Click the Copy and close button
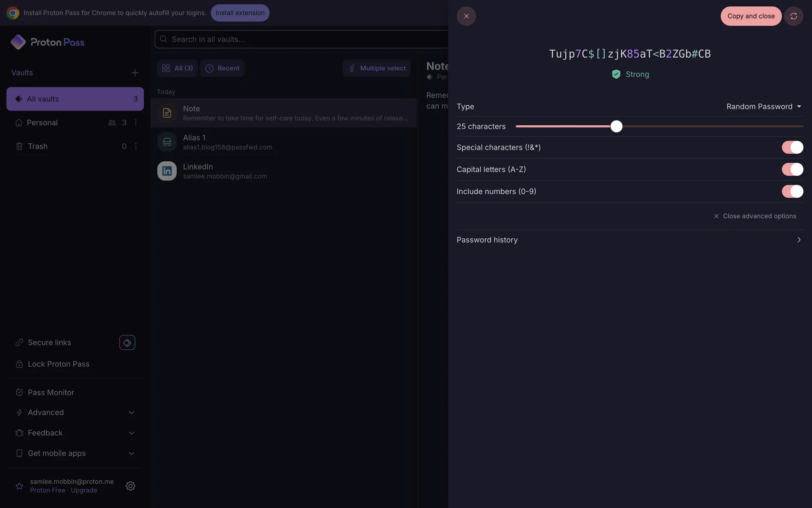The height and width of the screenshot is (508, 812). (751, 16)
